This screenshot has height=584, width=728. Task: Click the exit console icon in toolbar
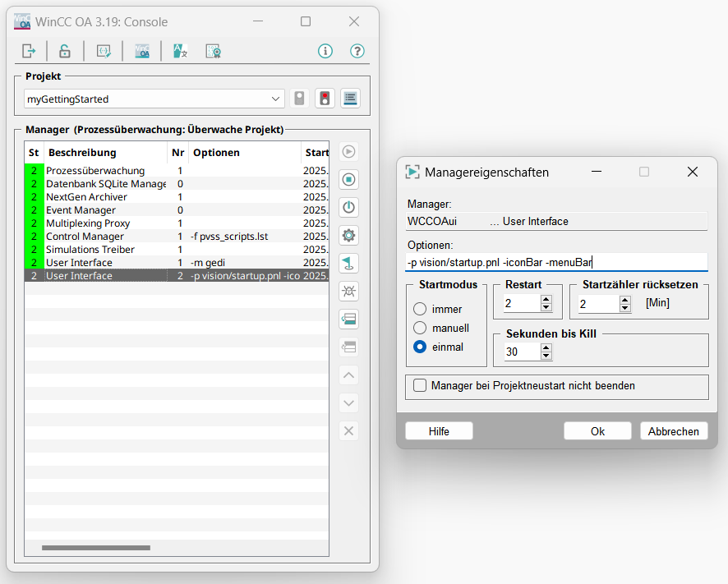point(29,51)
